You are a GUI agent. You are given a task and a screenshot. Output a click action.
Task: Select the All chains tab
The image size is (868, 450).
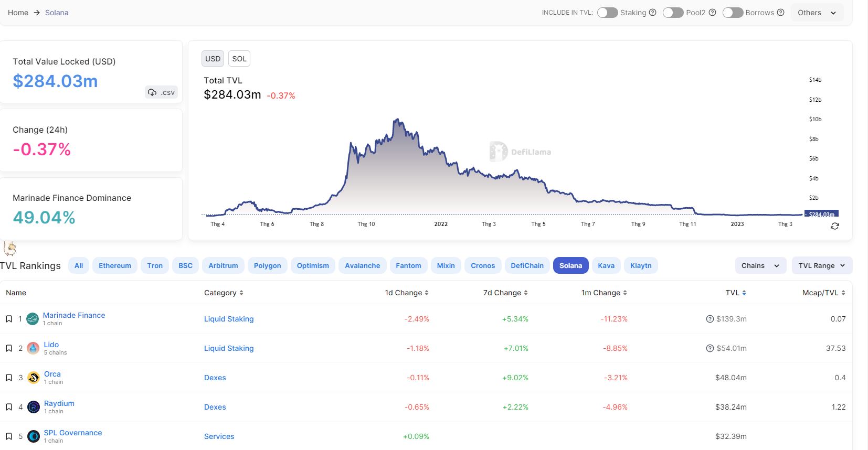[x=79, y=265]
